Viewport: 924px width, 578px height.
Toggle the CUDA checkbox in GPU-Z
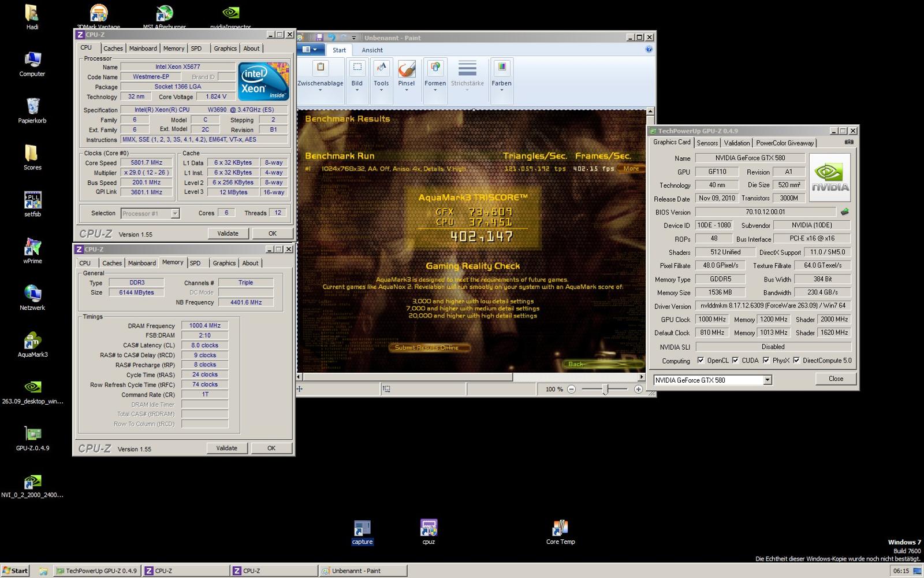click(735, 360)
